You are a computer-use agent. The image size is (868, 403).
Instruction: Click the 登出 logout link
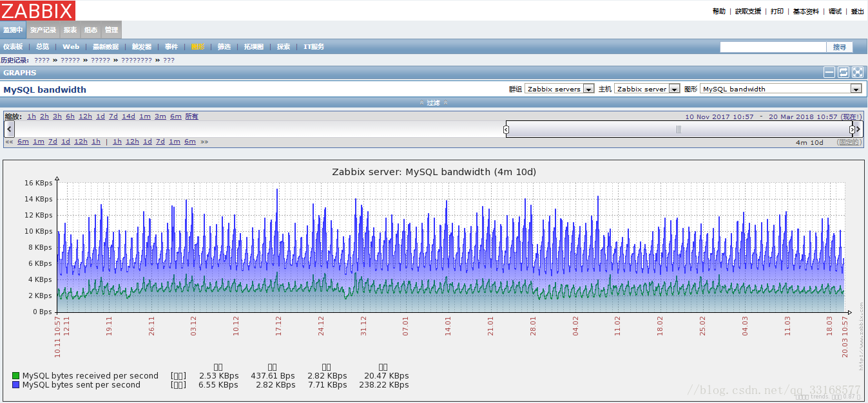point(858,12)
